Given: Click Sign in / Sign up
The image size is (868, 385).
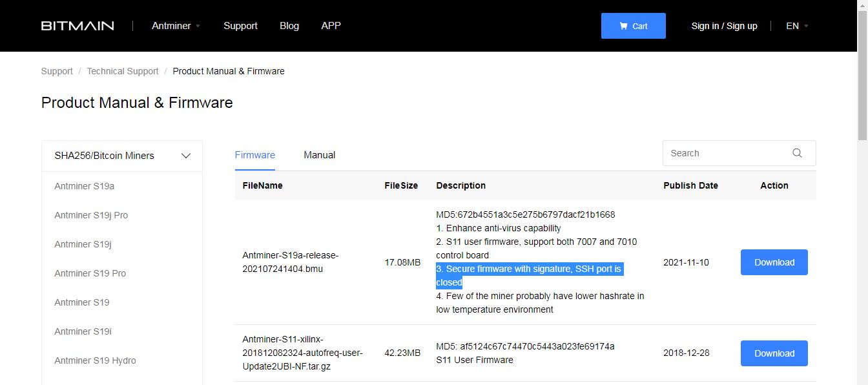Looking at the screenshot, I should (724, 26).
